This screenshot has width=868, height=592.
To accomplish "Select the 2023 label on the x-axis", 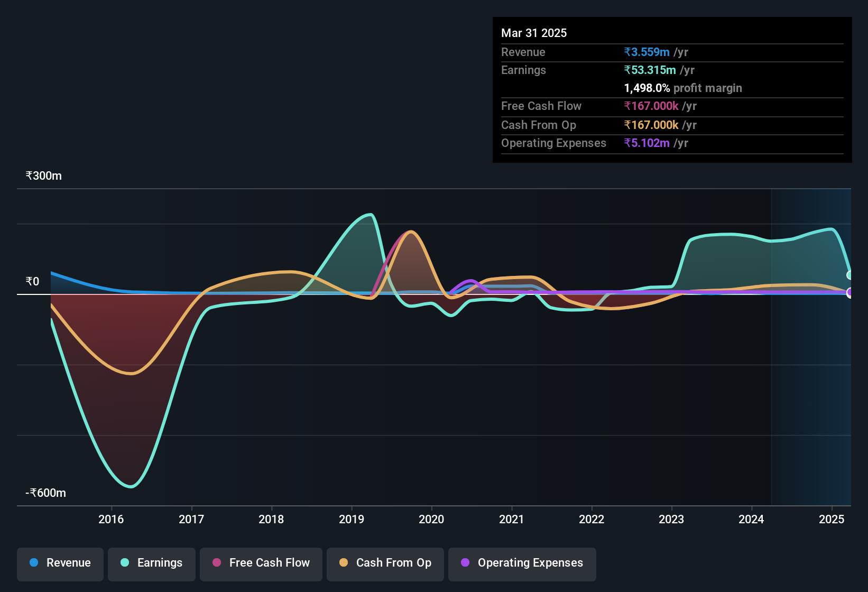I will 671,519.
